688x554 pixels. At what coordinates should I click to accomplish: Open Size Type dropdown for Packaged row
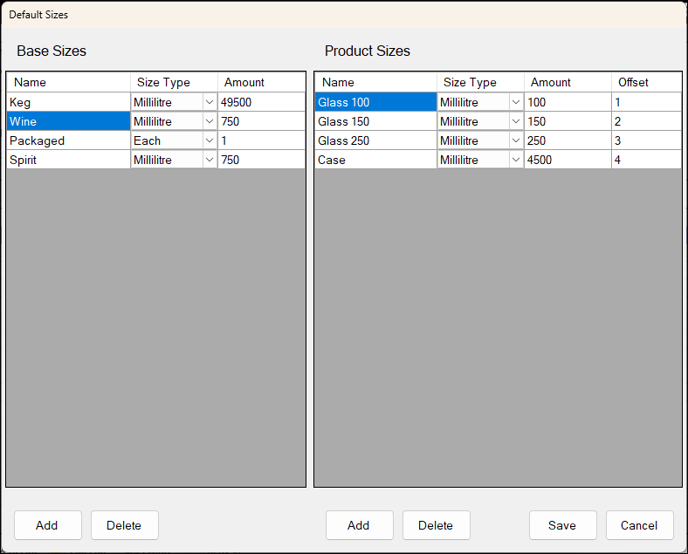209,141
